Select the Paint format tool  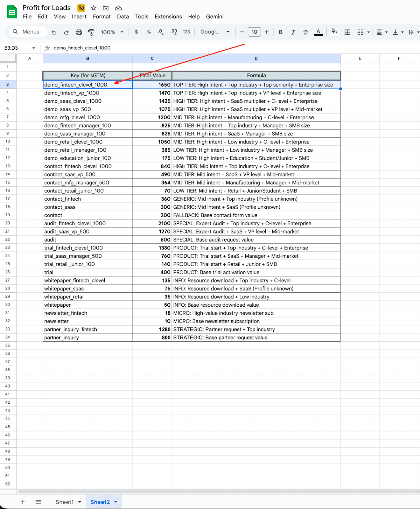coord(91,32)
